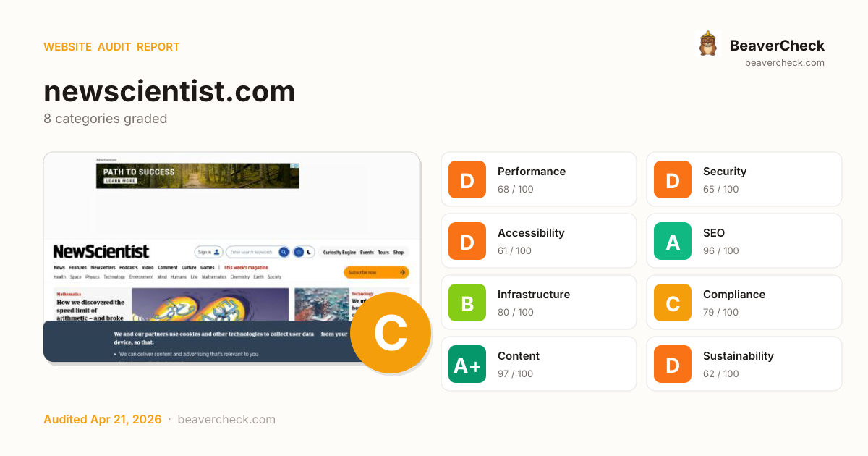Click the Sign in button in the preview

click(x=208, y=252)
